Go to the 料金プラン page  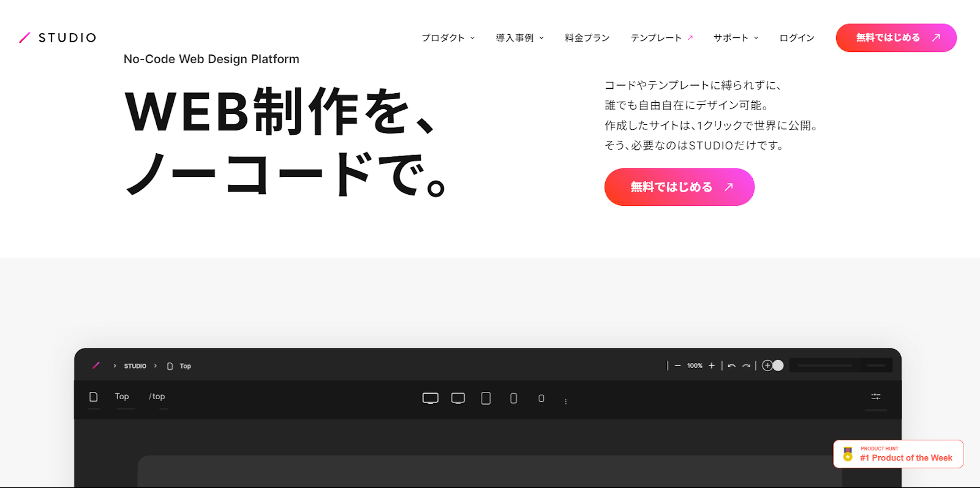pos(587,38)
